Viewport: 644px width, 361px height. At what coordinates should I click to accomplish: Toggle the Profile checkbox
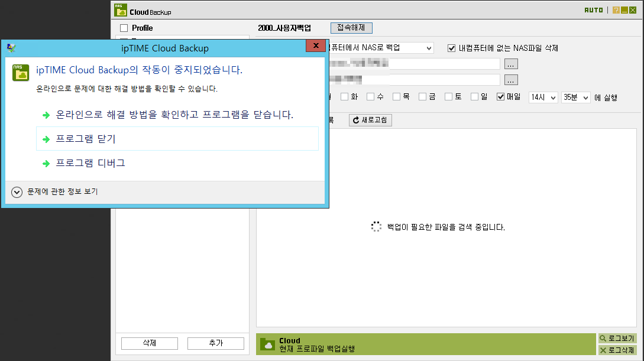124,28
